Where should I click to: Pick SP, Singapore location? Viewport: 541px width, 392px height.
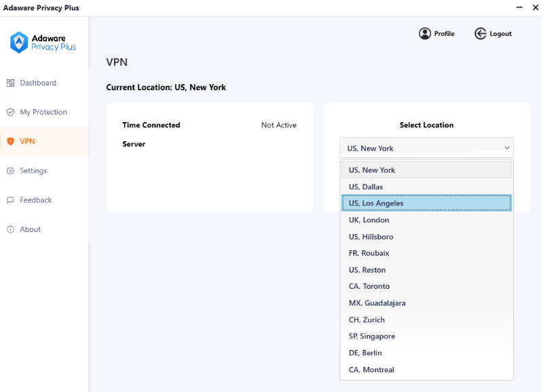[426, 336]
